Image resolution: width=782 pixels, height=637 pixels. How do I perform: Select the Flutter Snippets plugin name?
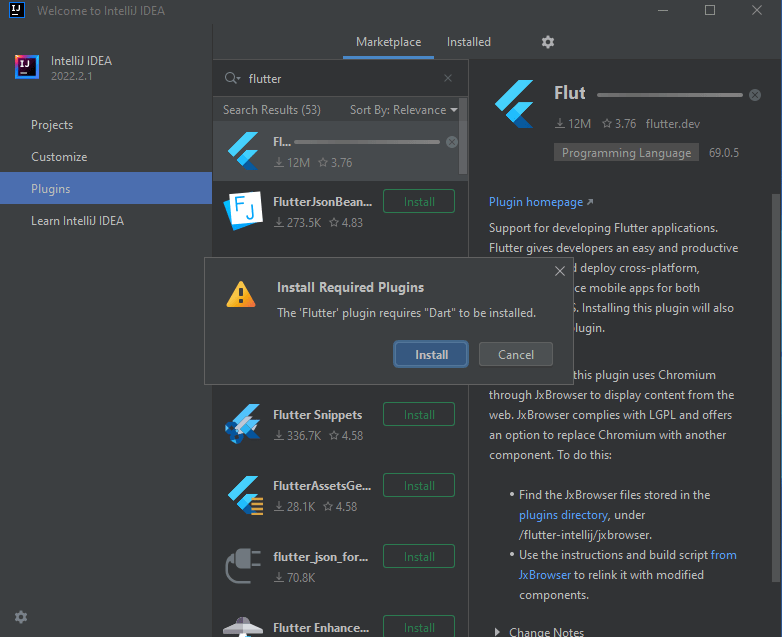pos(318,415)
